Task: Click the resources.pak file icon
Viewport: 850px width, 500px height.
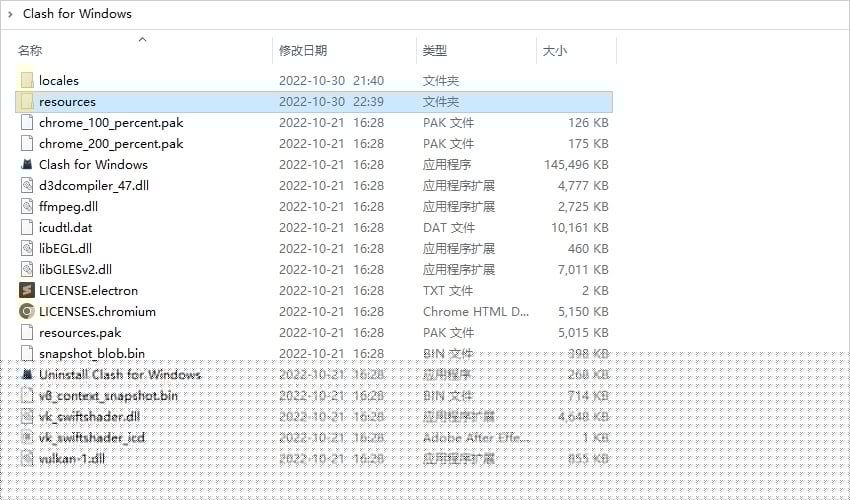Action: pyautogui.click(x=27, y=332)
